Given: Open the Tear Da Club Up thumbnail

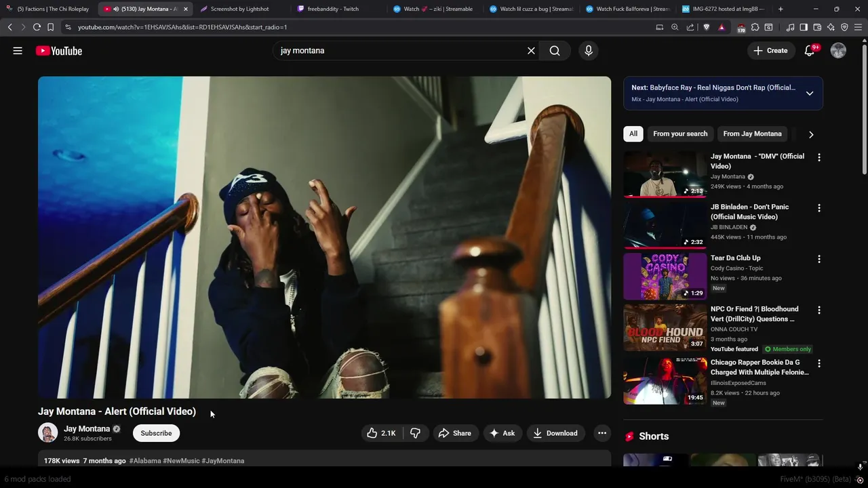Looking at the screenshot, I should pyautogui.click(x=665, y=276).
